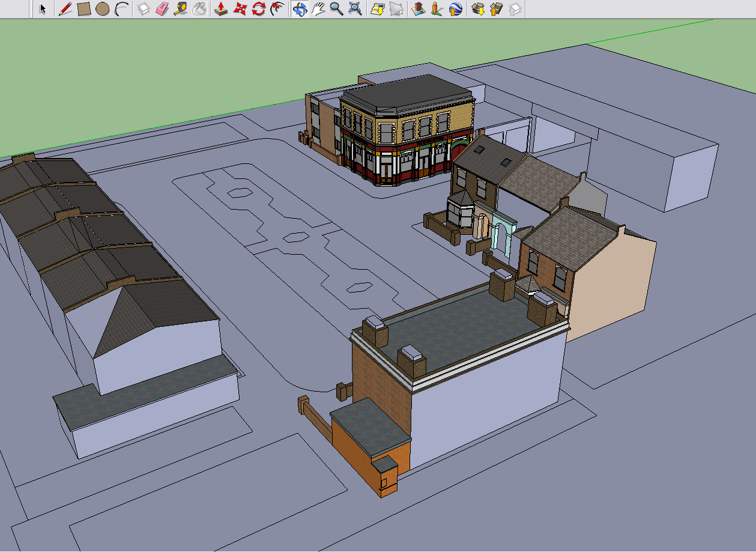Enable the Orbit camera tool
This screenshot has width=756, height=552.
point(300,9)
